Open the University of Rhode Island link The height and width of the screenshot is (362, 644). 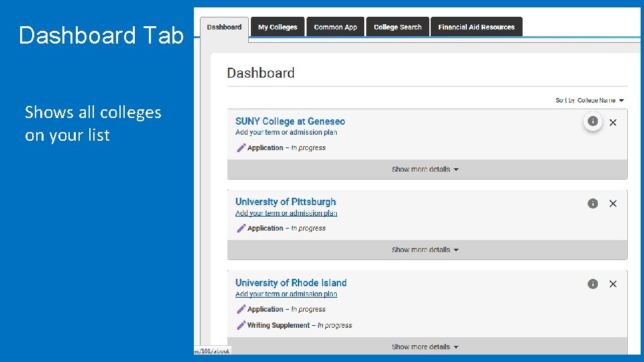pos(290,283)
